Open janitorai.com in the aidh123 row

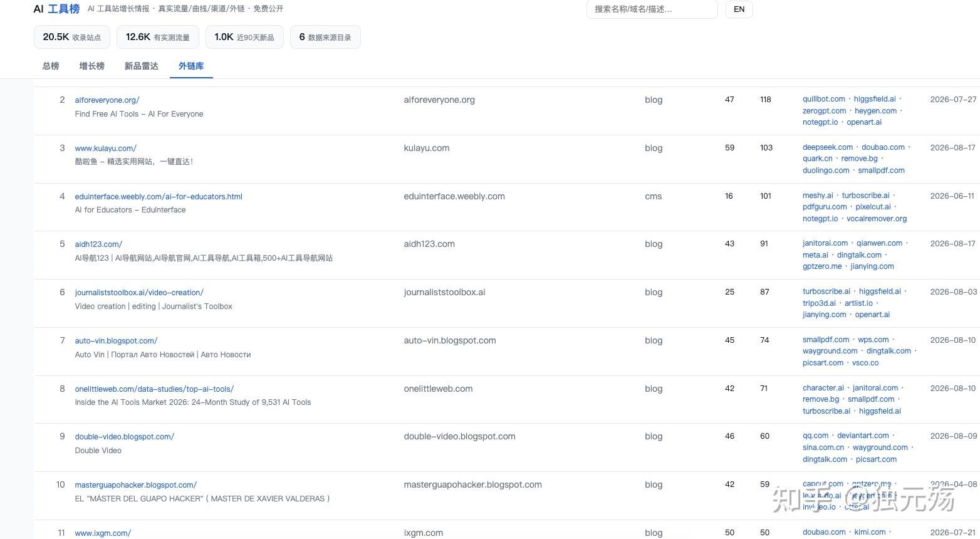coord(825,243)
